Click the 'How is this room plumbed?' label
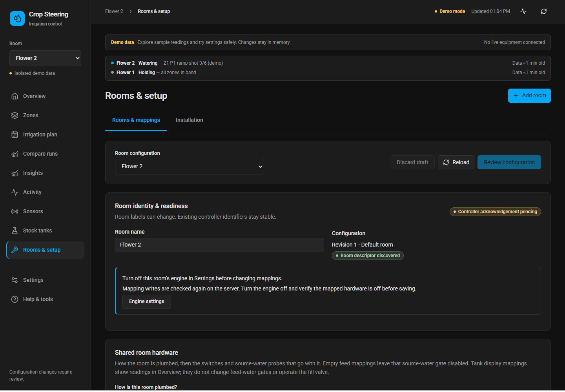 coord(146,387)
